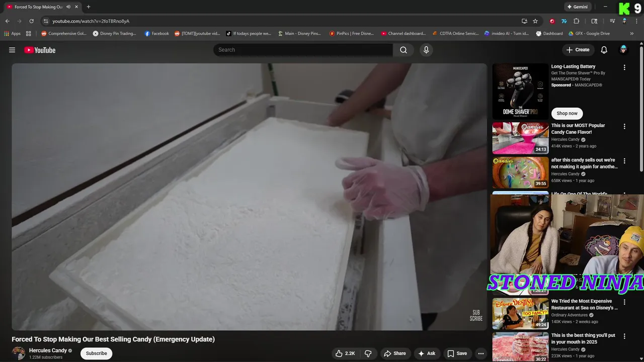Click Shop now on the Manscaped ad
The image size is (644, 362).
tap(567, 113)
